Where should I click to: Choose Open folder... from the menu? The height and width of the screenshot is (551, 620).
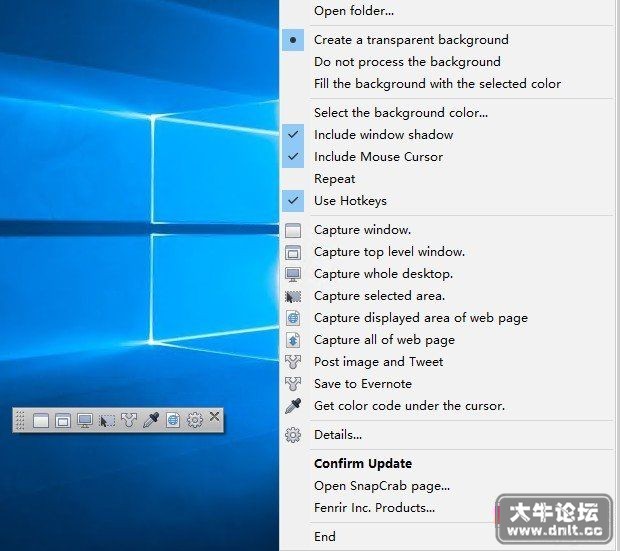click(x=447, y=11)
